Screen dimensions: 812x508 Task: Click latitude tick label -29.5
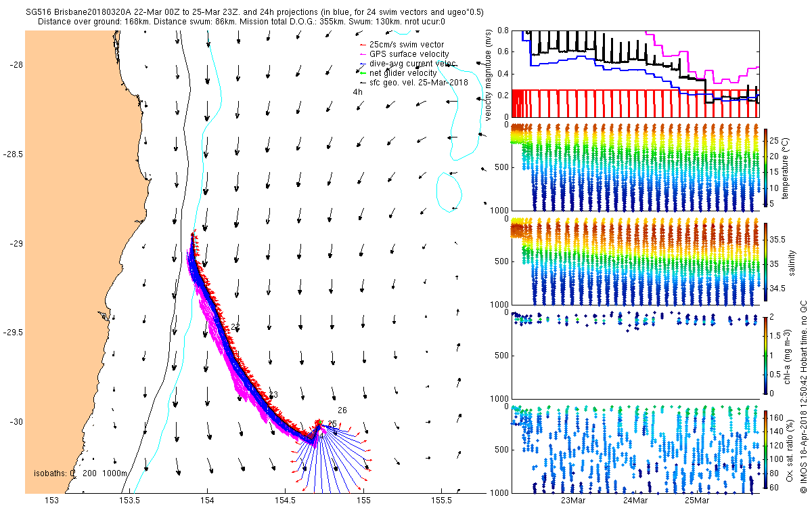pyautogui.click(x=14, y=333)
